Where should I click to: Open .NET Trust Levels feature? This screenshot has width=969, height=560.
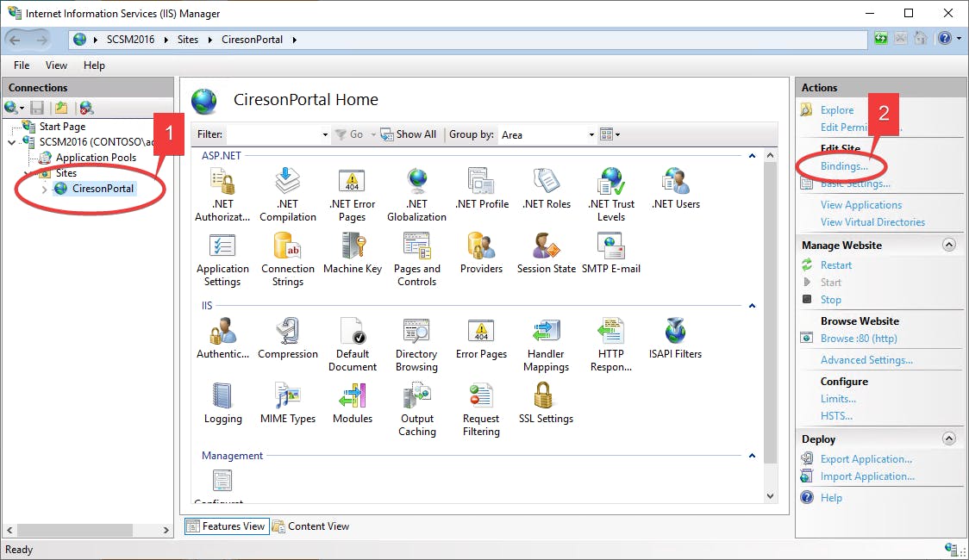(x=611, y=195)
